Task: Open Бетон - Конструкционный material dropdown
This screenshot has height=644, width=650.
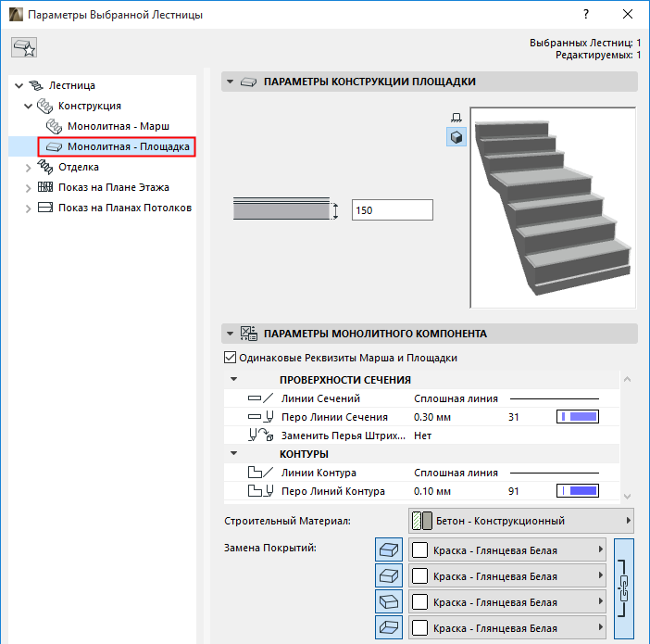Action: pyautogui.click(x=521, y=521)
